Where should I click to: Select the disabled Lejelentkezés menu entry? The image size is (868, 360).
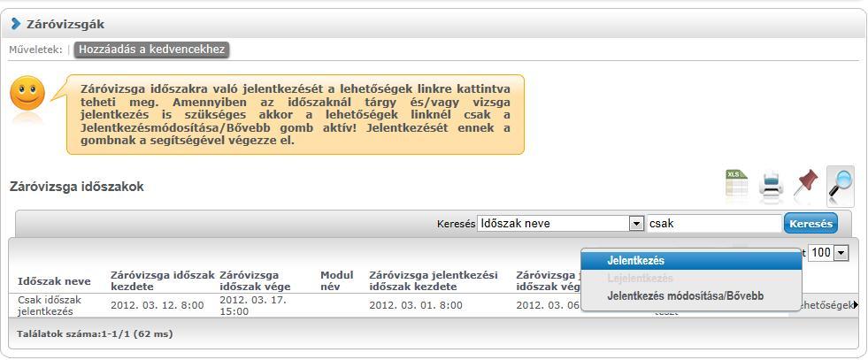(x=691, y=278)
